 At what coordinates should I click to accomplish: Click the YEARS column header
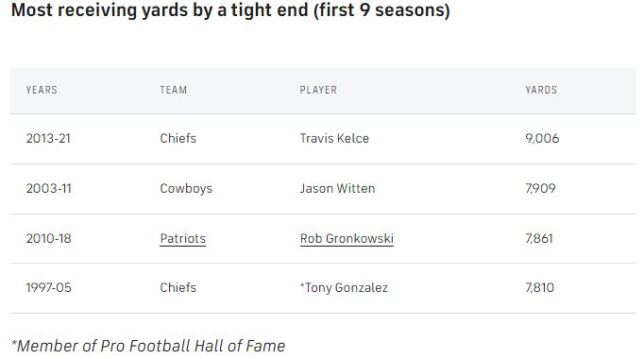coord(42,90)
